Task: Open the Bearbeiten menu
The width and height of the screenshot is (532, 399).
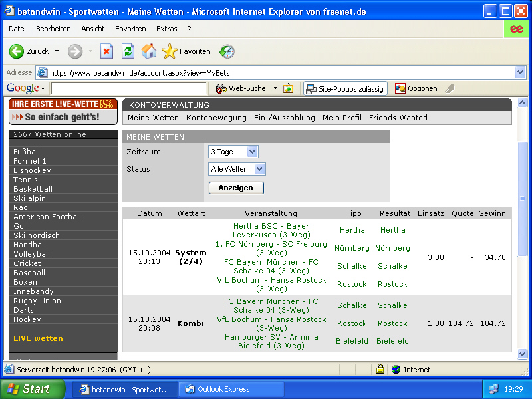Action: pyautogui.click(x=53, y=29)
